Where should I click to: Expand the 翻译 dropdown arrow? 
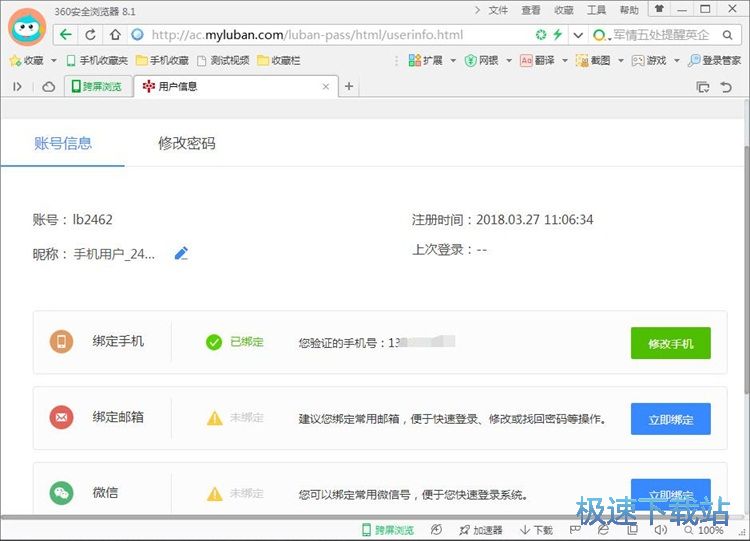[x=564, y=61]
